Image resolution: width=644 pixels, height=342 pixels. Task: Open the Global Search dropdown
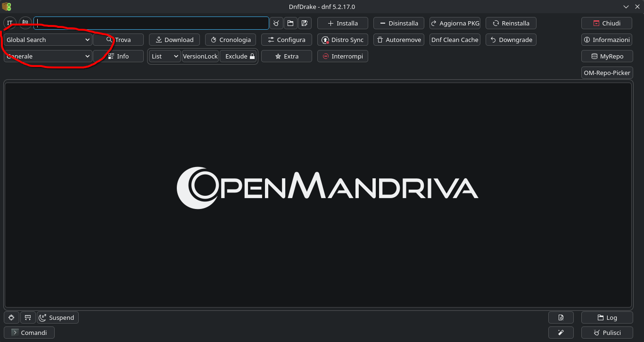click(48, 40)
